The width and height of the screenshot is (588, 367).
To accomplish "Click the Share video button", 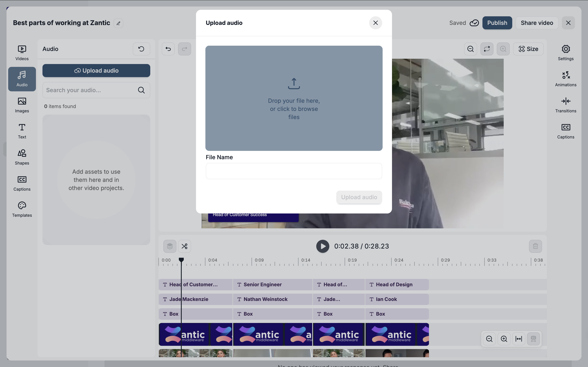I will (537, 23).
